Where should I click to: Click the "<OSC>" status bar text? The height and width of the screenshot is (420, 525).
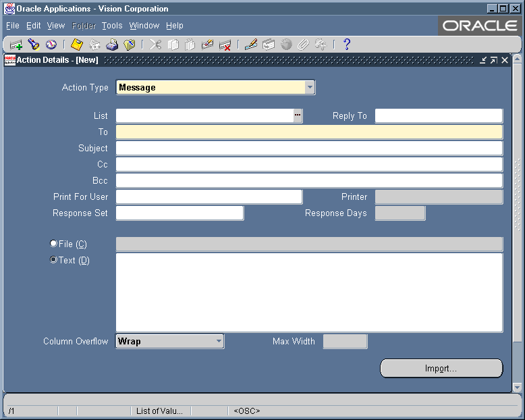click(x=247, y=411)
